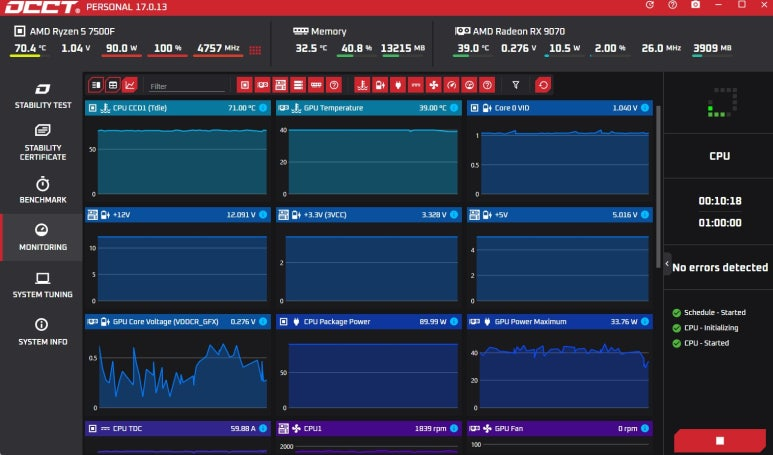The width and height of the screenshot is (773, 455).
Task: Open Stability Test section
Action: click(42, 96)
